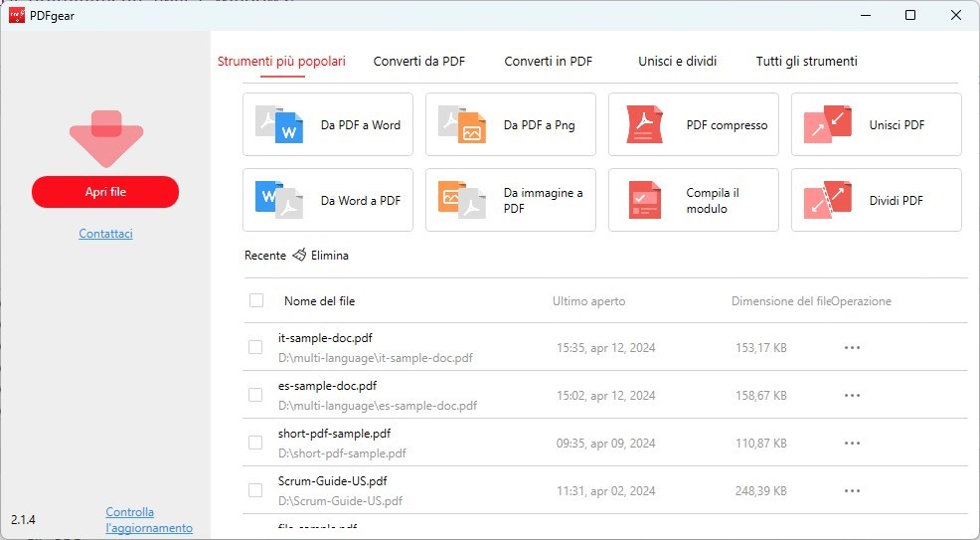Click the Scrum-Guide-US.pdf file name
This screenshot has height=540, width=980.
click(x=333, y=481)
